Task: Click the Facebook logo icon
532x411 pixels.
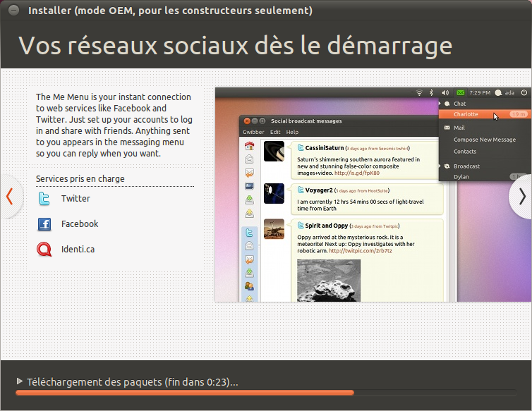Action: coord(44,224)
